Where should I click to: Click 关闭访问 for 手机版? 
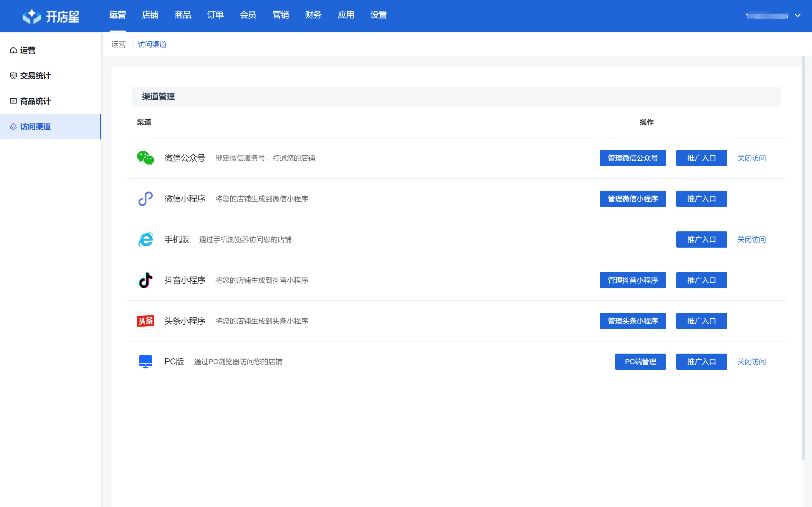(x=751, y=239)
